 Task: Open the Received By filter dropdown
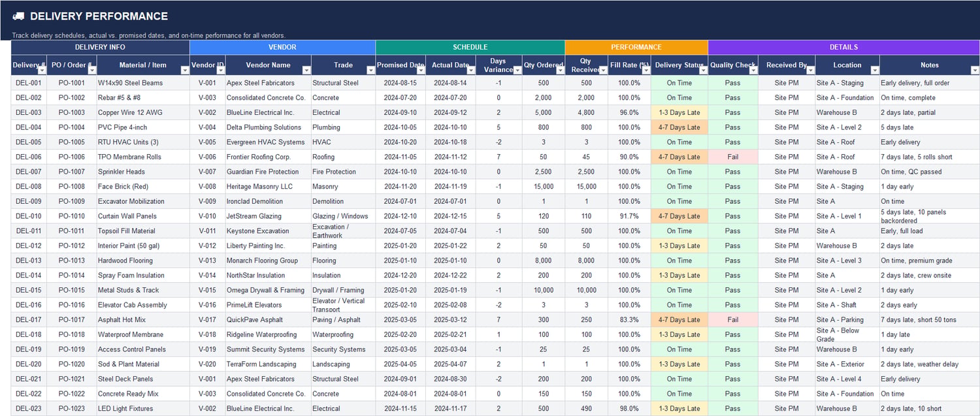tap(810, 70)
